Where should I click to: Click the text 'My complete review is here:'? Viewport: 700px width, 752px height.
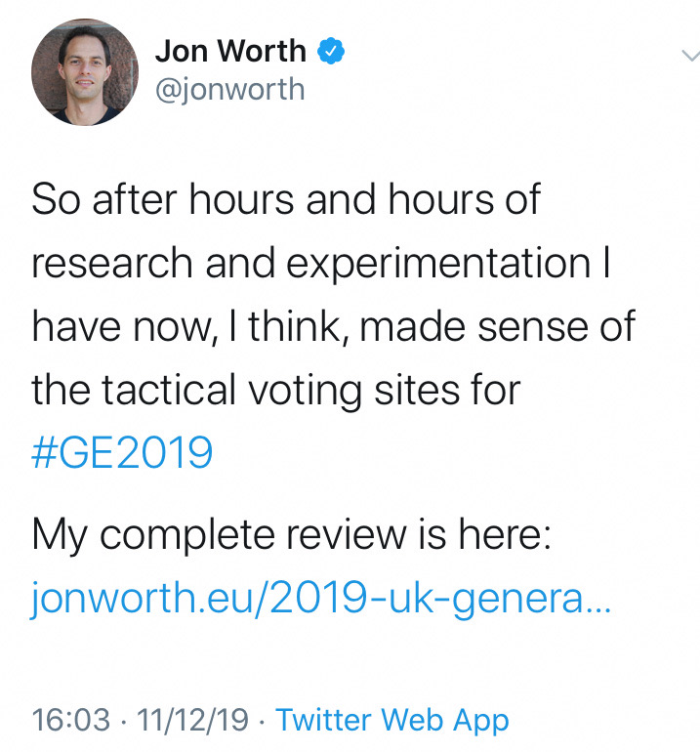coord(292,535)
